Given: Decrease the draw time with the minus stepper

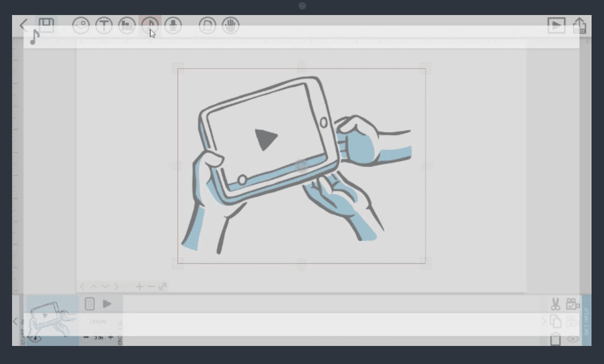Looking at the screenshot, I should [86, 337].
